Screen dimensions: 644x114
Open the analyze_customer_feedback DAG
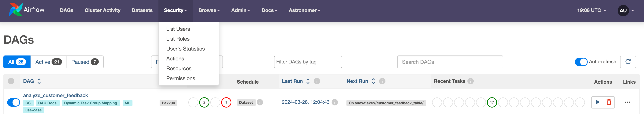56,95
